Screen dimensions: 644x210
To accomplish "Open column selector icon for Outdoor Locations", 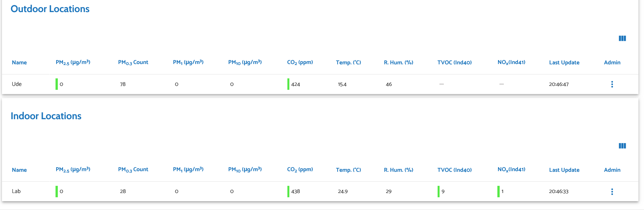I will click(x=622, y=39).
